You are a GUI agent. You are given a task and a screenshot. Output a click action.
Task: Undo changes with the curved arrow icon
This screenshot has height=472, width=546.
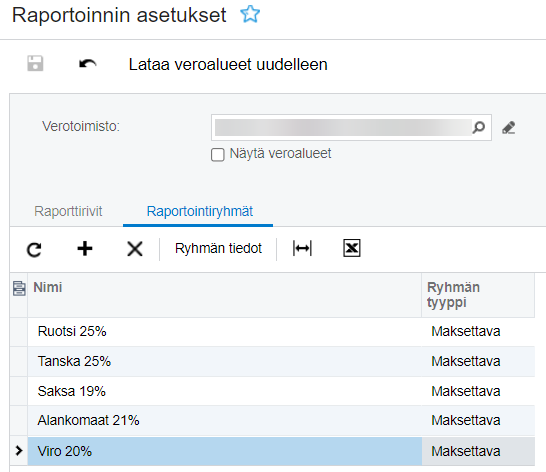pos(87,64)
